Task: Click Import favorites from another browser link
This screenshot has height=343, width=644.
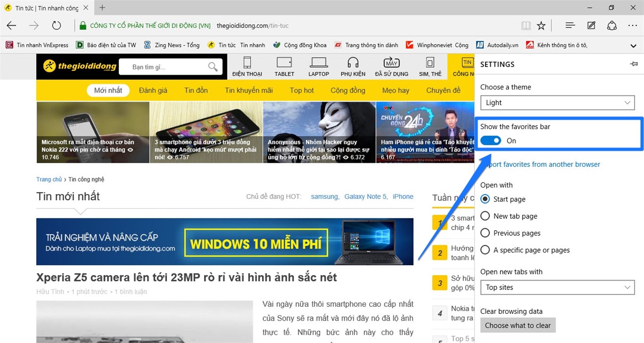Action: [540, 164]
